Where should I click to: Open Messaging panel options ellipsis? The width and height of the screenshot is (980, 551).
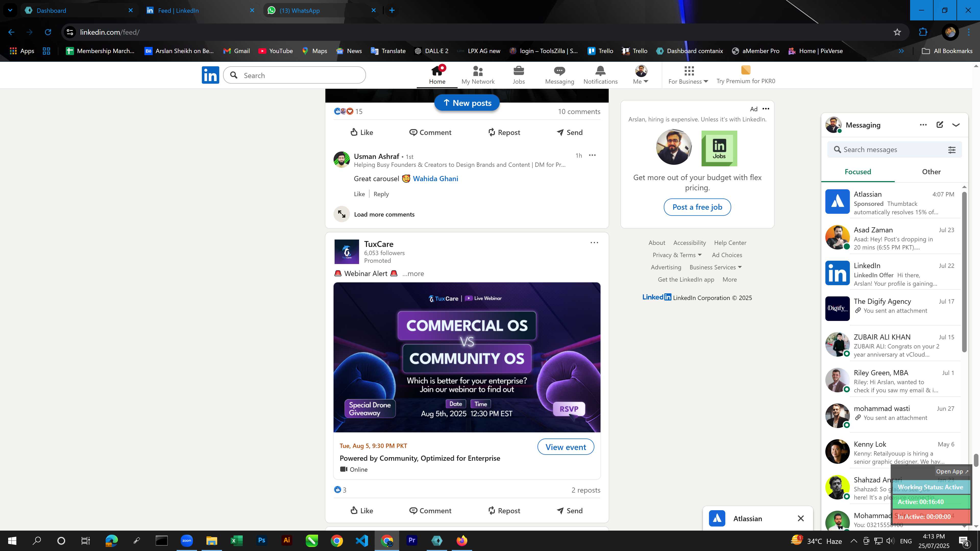click(923, 125)
